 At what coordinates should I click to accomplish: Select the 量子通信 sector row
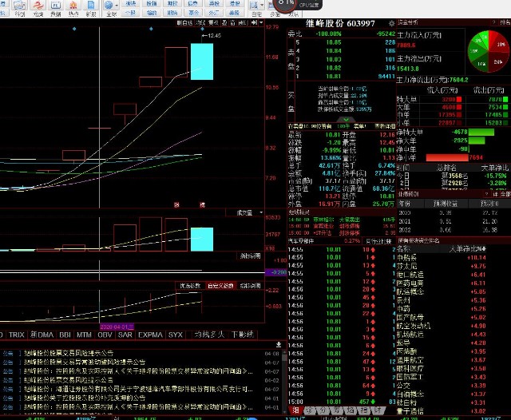pos(442,411)
